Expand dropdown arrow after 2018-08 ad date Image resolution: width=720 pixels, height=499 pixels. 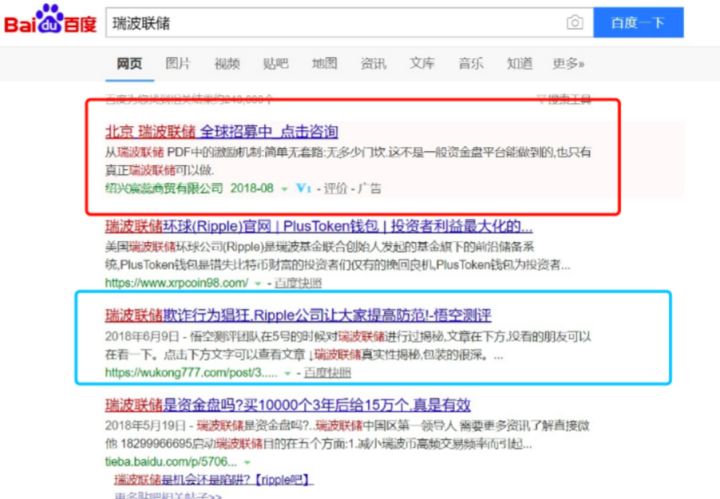pos(284,188)
